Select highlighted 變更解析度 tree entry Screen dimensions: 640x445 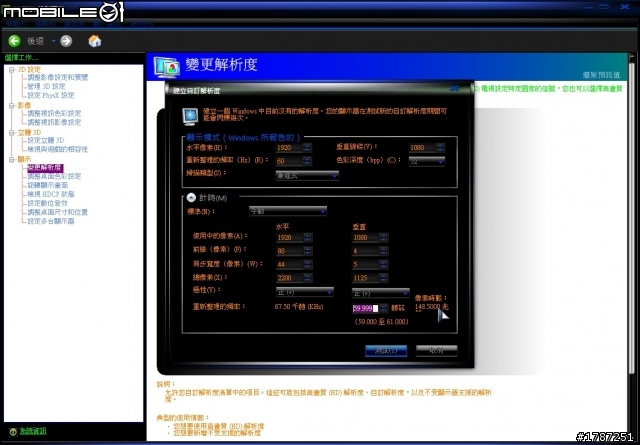tap(45, 167)
